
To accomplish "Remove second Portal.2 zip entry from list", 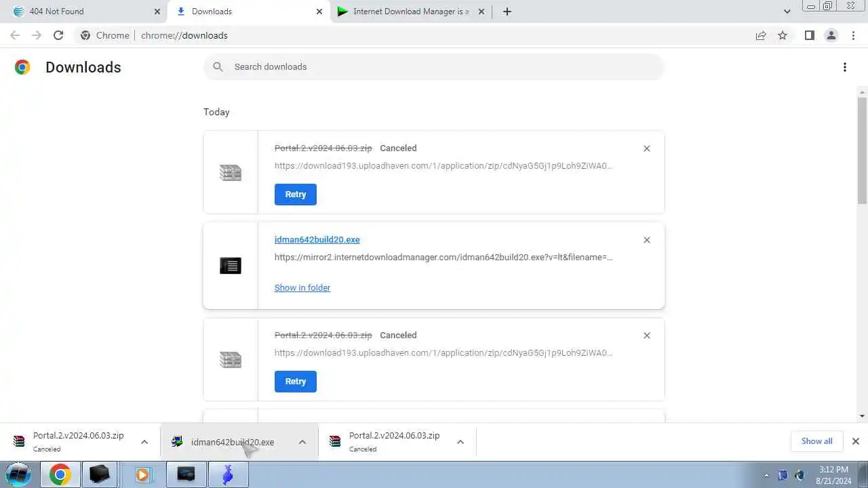I will [x=647, y=335].
